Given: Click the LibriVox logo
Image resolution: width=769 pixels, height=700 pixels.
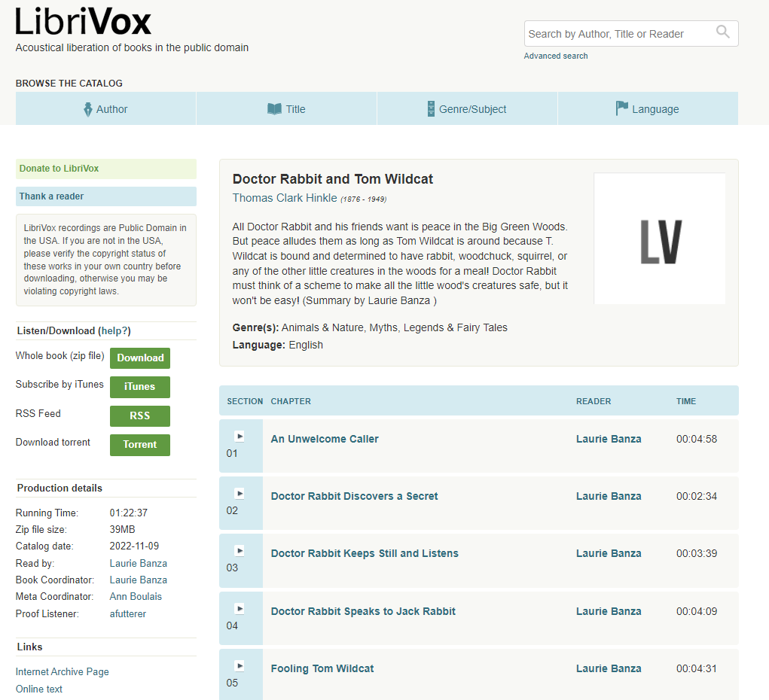Looking at the screenshot, I should [84, 21].
